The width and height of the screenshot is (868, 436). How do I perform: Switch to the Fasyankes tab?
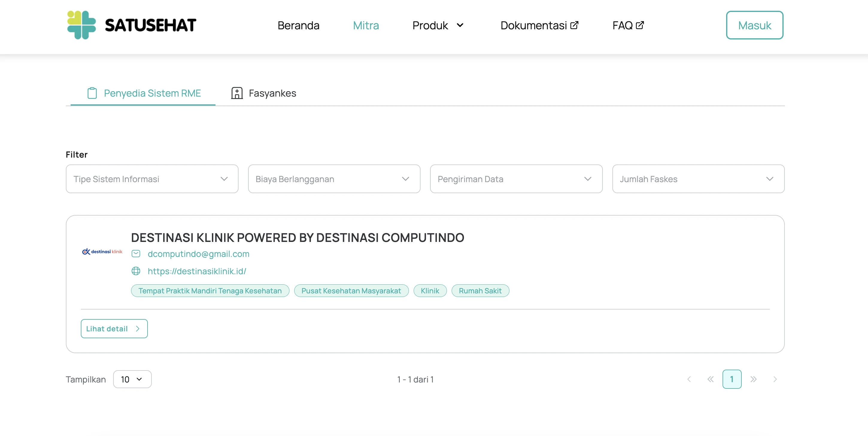coord(263,93)
